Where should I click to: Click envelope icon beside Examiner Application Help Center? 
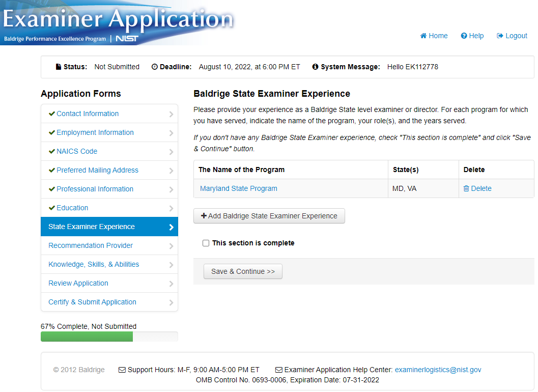tap(279, 370)
